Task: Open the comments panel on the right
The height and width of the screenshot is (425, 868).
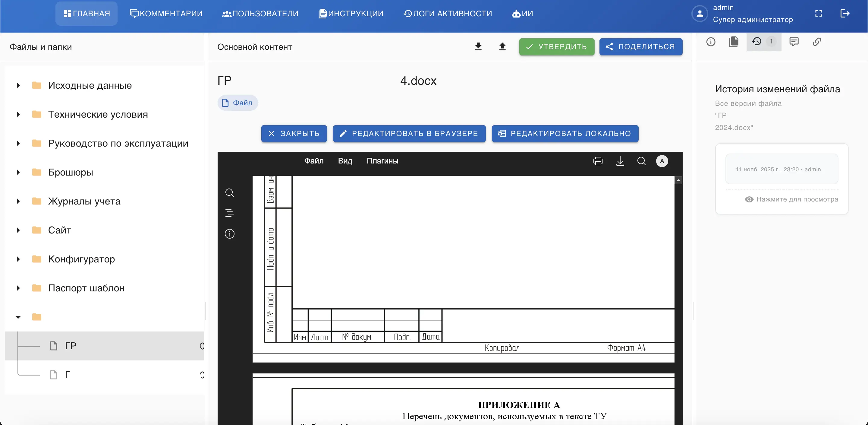Action: [x=794, y=42]
